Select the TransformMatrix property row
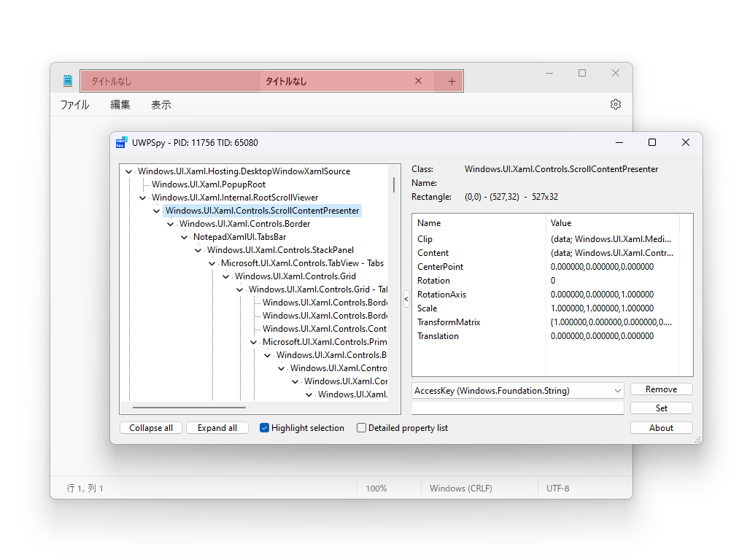747x560 pixels. pos(546,322)
